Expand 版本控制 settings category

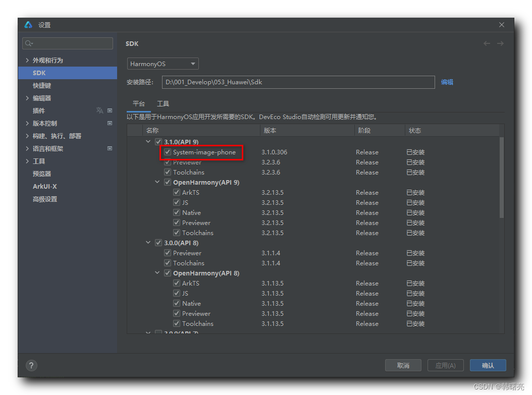click(x=27, y=123)
